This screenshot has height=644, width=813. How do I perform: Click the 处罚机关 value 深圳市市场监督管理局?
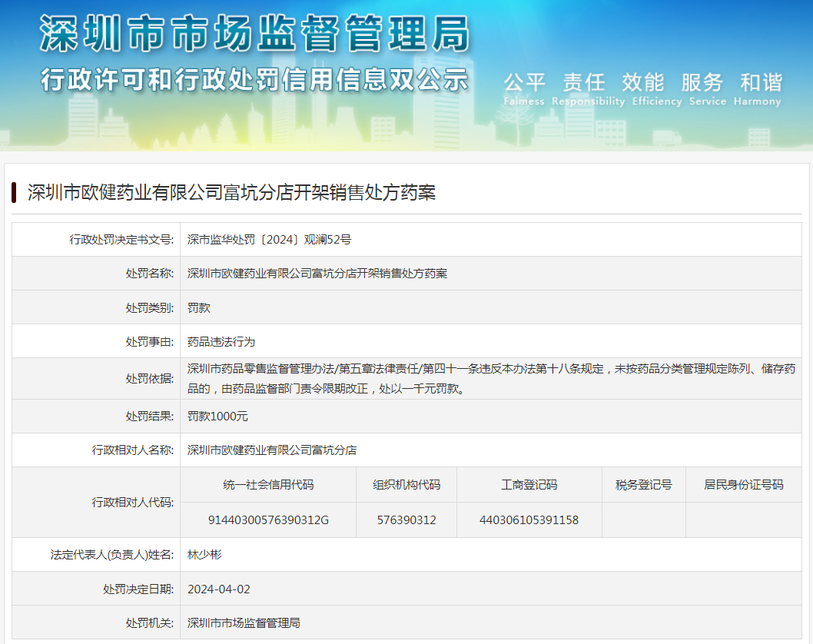[x=244, y=622]
